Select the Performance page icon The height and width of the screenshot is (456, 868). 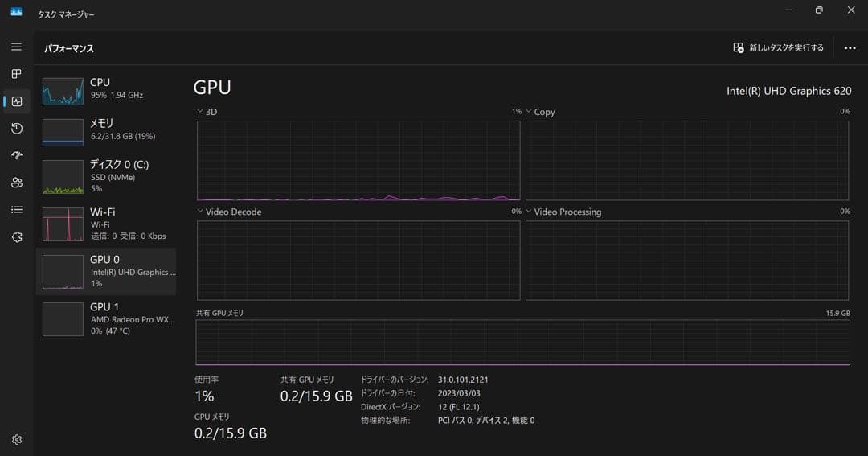point(17,101)
